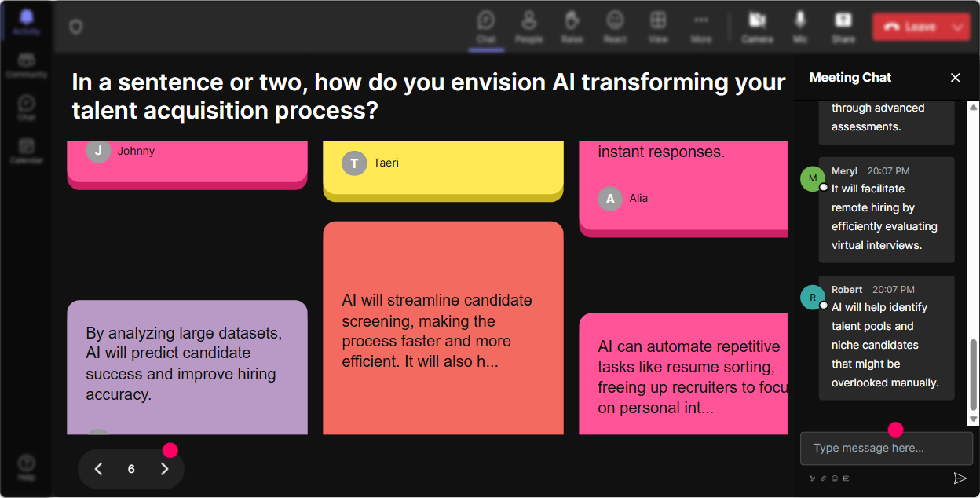Leave the meeting
The height and width of the screenshot is (498, 980).
point(909,27)
